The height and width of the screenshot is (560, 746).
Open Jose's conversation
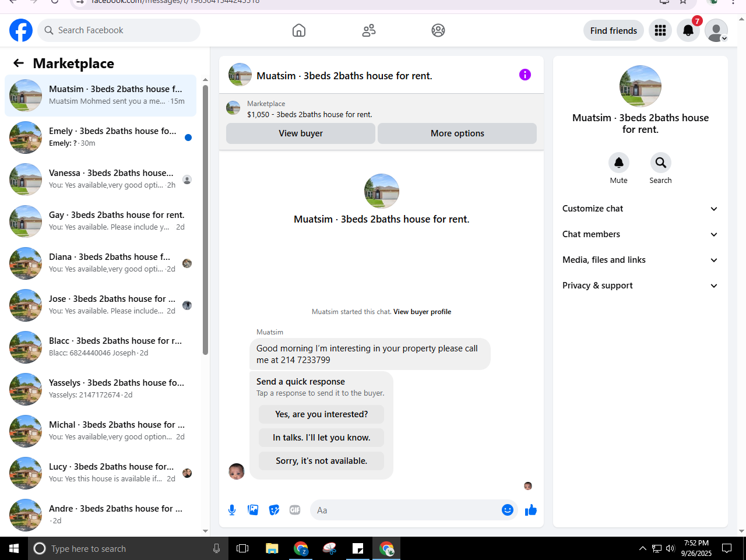(x=100, y=305)
